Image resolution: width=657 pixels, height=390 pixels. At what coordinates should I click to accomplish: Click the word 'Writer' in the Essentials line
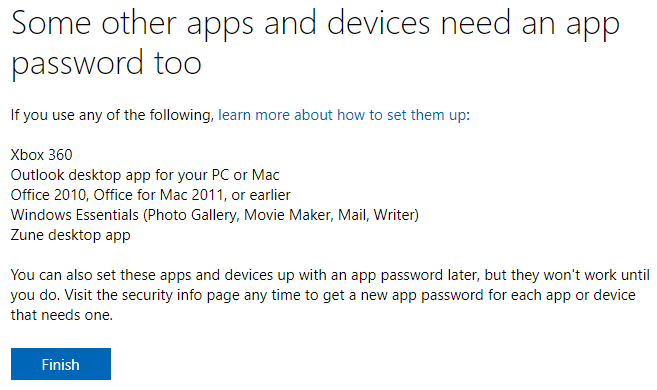[393, 215]
